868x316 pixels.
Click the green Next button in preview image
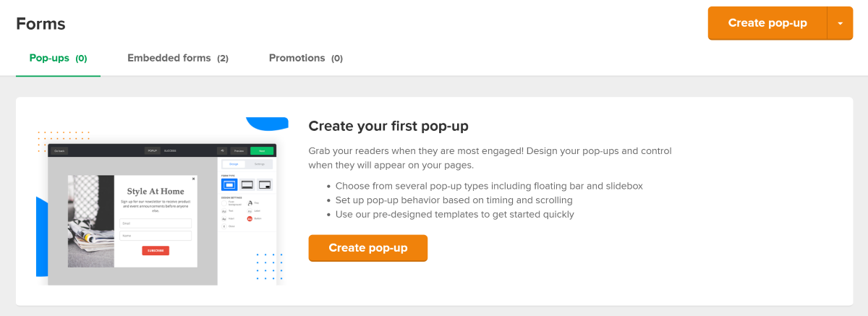[x=262, y=150]
